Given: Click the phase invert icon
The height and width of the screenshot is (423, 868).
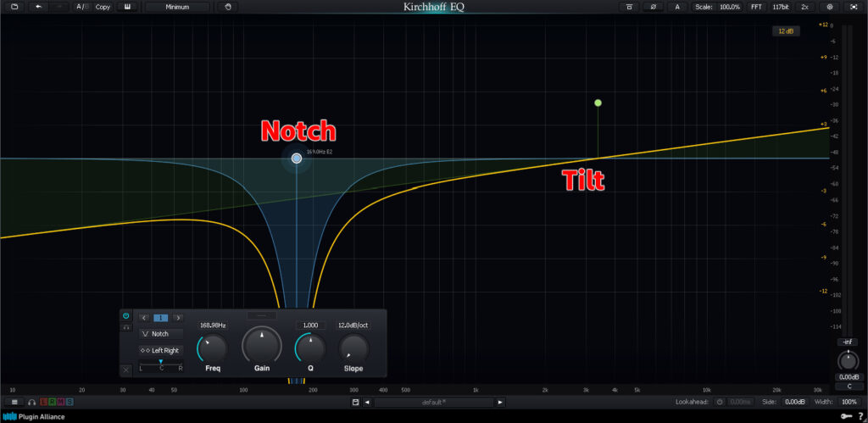Looking at the screenshot, I should 653,7.
